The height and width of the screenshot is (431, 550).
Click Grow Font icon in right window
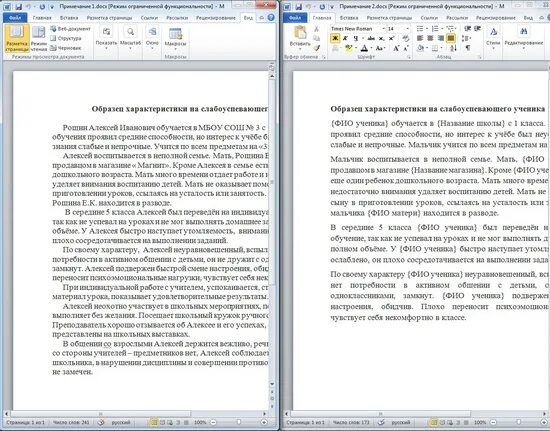[396, 48]
